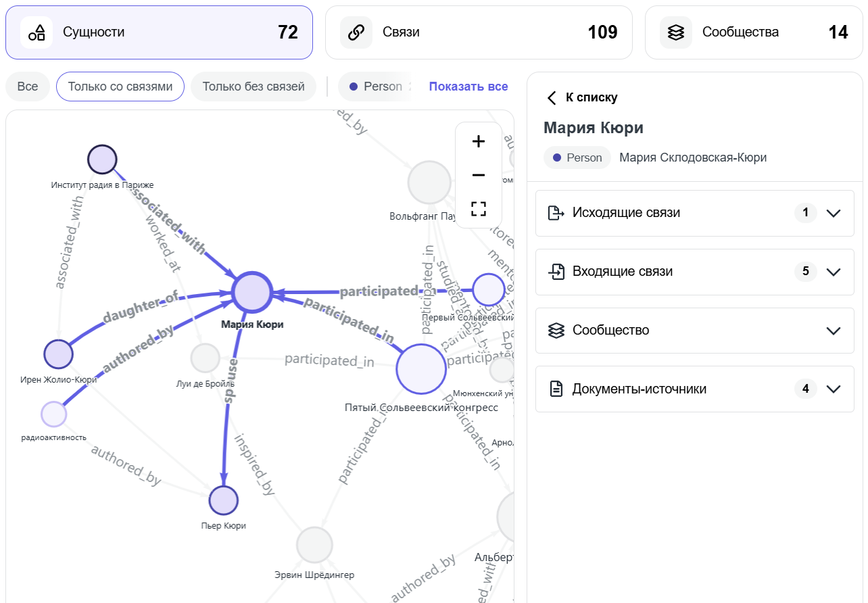Viewport: 868px width, 603px height.
Task: Select the Ирен Жолио-Кюри node
Action: click(x=58, y=354)
